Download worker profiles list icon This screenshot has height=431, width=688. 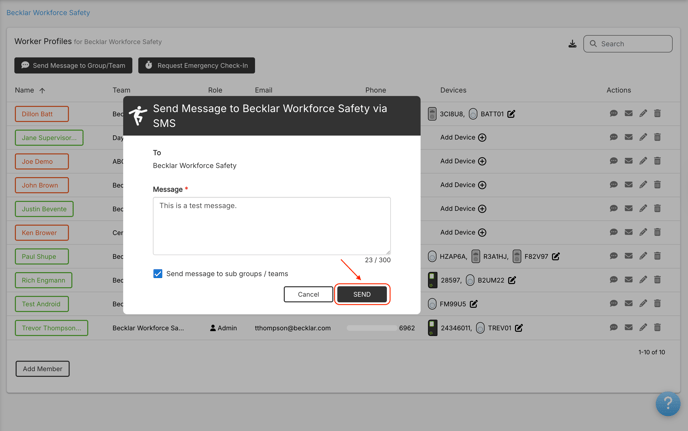pos(572,44)
